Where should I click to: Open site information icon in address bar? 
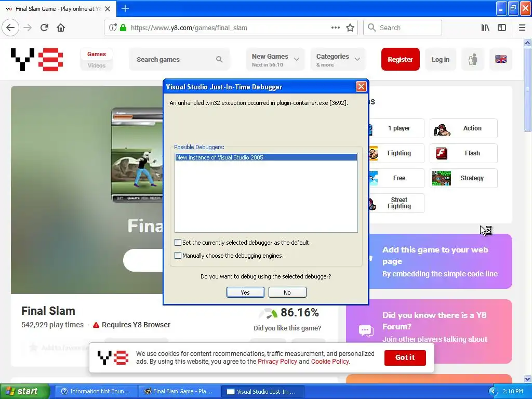[113, 28]
